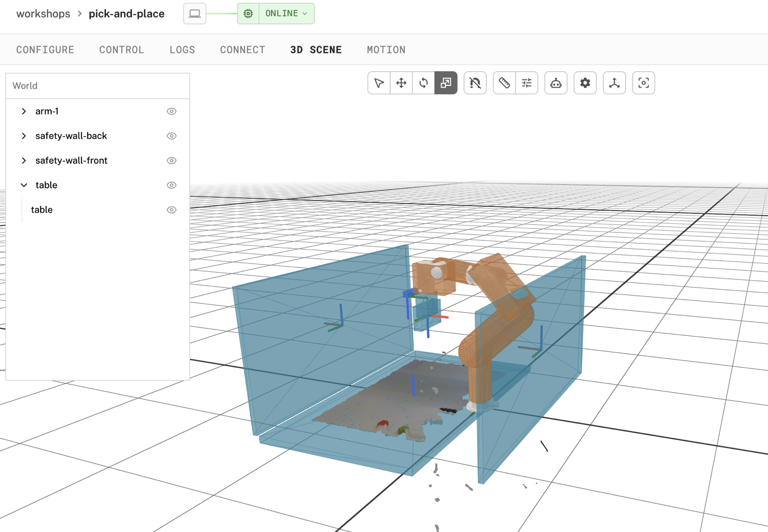Click the robot icon in toolbar
Viewport: 768px width, 532px height.
[556, 83]
